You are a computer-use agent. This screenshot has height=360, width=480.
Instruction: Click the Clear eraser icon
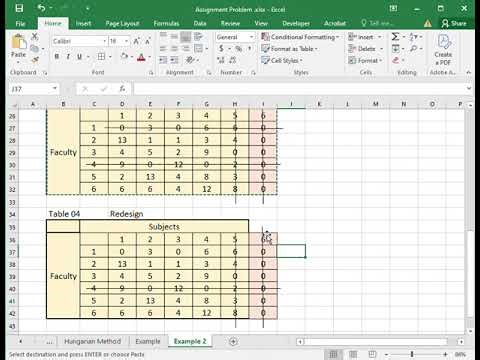click(396, 60)
